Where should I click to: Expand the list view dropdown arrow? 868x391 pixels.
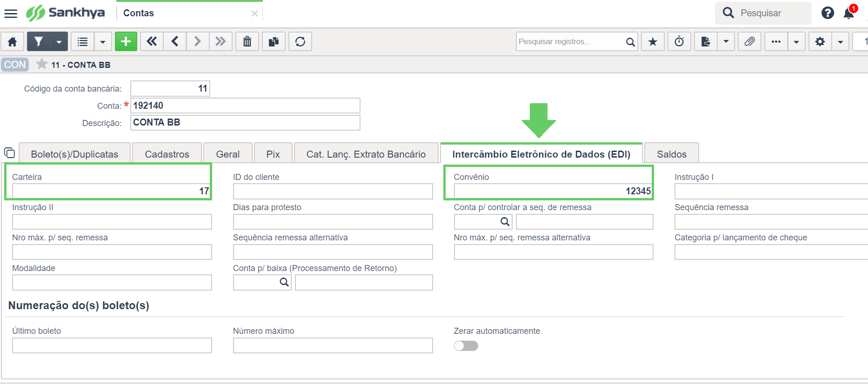[x=103, y=41]
